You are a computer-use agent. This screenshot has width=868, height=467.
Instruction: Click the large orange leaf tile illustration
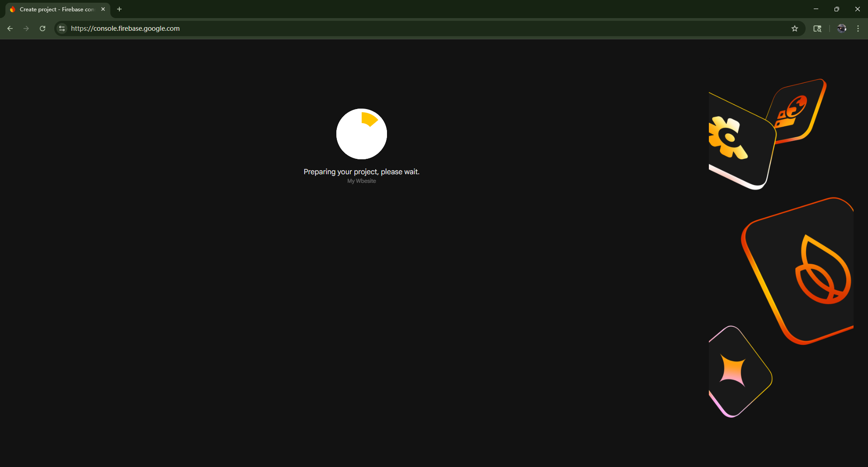click(805, 272)
